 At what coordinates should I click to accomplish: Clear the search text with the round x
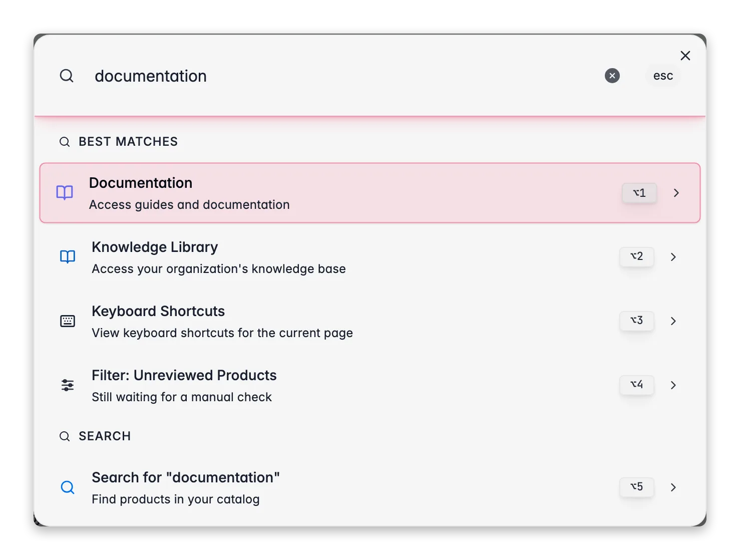click(x=612, y=76)
